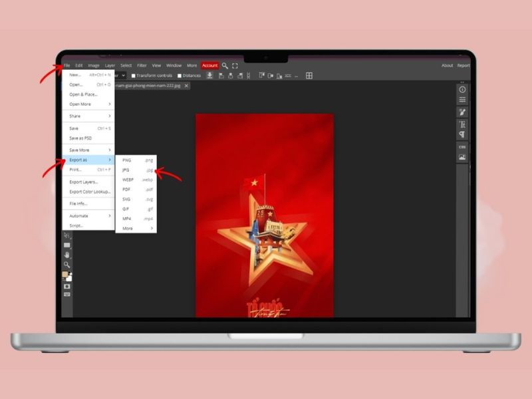Open the Info panel icon

462,89
